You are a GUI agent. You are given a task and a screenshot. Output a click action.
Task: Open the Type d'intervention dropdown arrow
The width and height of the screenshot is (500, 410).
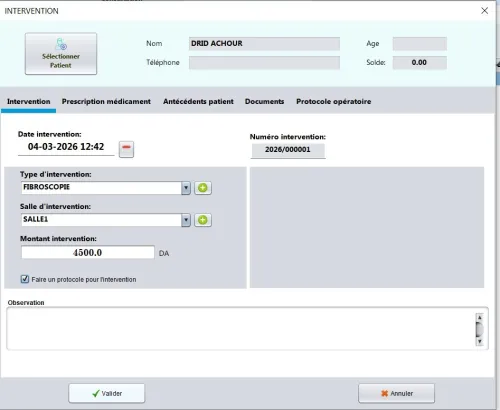tap(186, 188)
